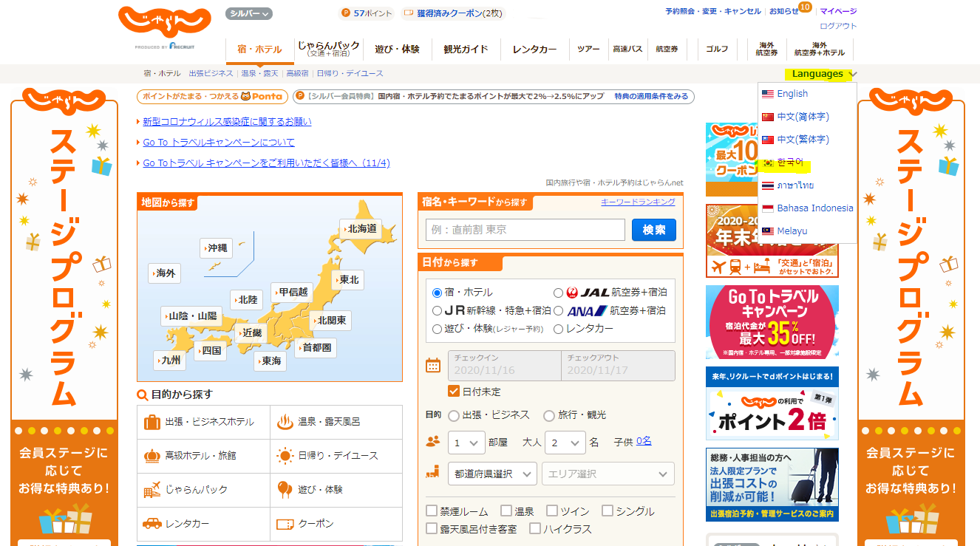Open the room count dropdown

point(466,443)
